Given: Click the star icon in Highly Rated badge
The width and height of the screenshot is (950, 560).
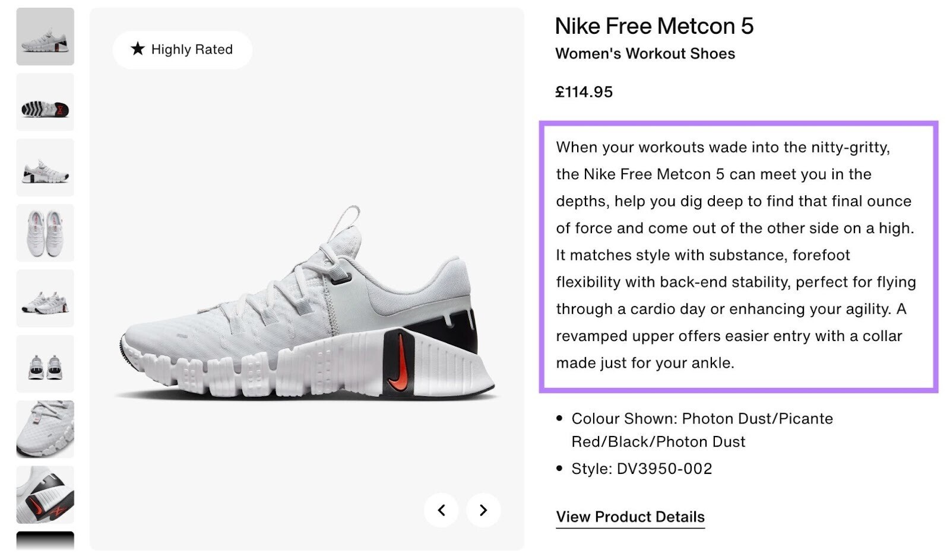Looking at the screenshot, I should (138, 49).
